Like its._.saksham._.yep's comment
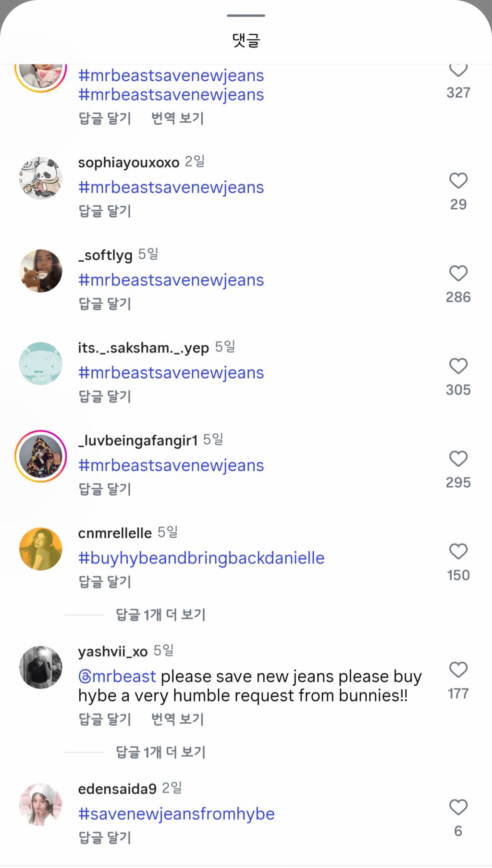The height and width of the screenshot is (868, 492). (458, 366)
